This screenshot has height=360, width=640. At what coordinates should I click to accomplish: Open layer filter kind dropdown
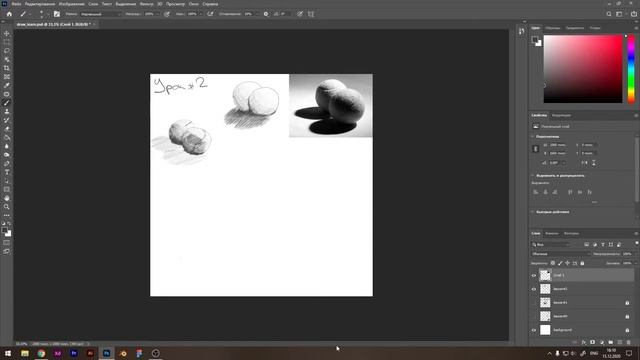[551, 244]
